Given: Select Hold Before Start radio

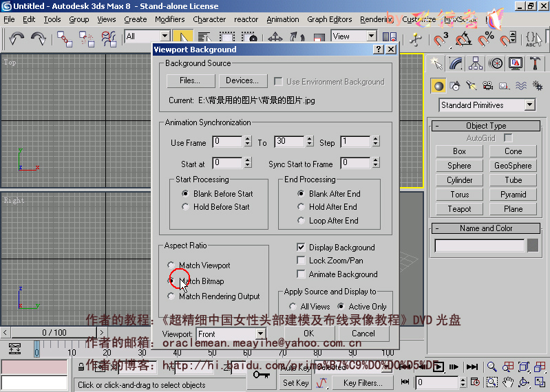Looking at the screenshot, I should point(185,207).
